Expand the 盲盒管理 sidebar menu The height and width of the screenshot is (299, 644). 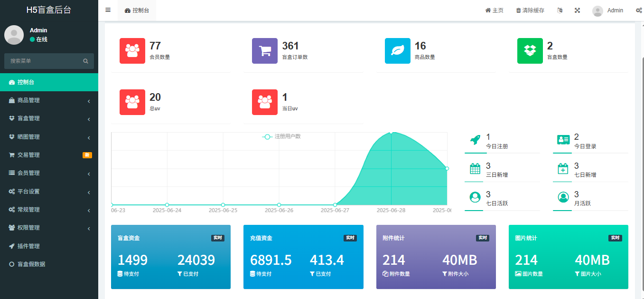tap(49, 118)
